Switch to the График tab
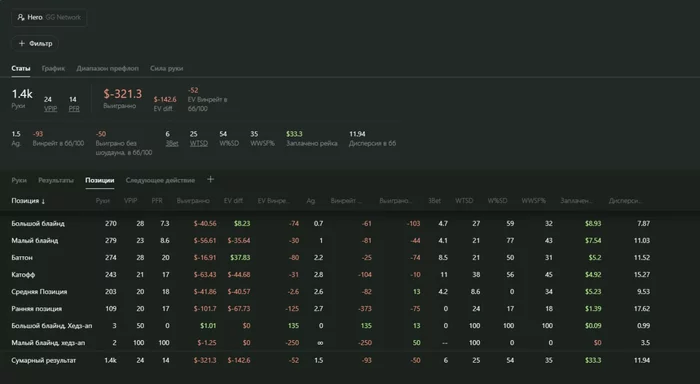This screenshot has width=700, height=384. pyautogui.click(x=53, y=68)
